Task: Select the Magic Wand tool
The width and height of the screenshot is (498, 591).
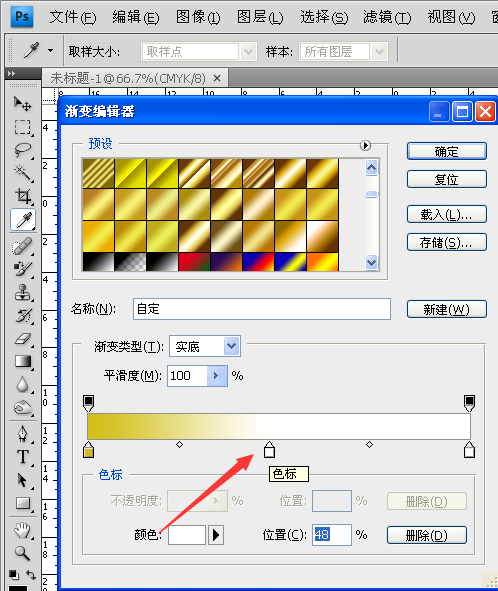Action: pos(23,173)
